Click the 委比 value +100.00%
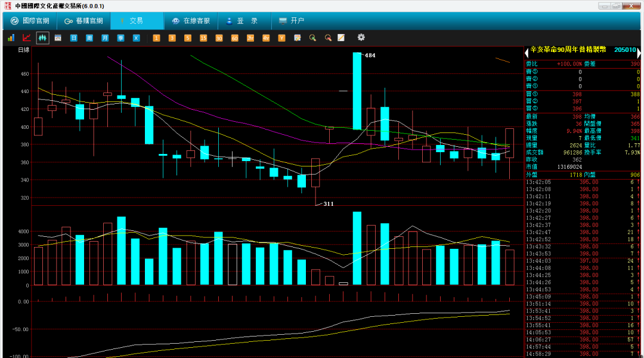The image size is (644, 358). [569, 64]
